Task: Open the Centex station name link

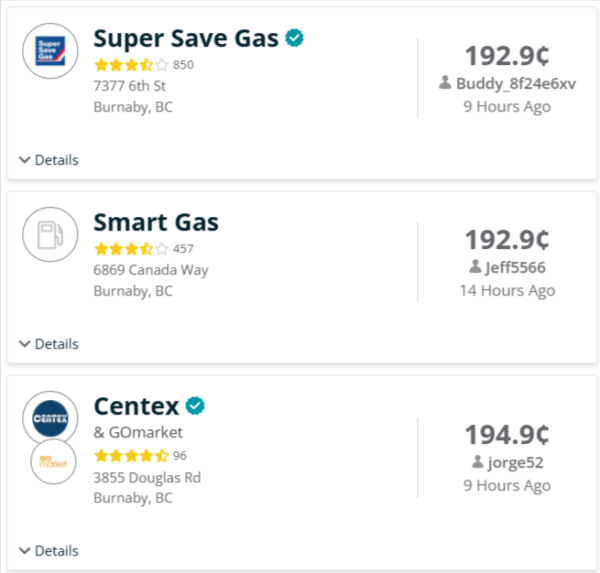Action: [136, 407]
